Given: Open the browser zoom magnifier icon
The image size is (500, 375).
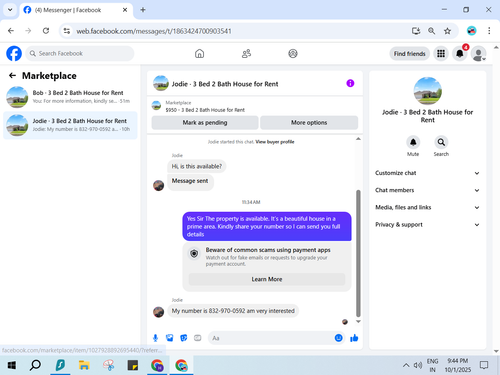Looking at the screenshot, I should point(431,31).
